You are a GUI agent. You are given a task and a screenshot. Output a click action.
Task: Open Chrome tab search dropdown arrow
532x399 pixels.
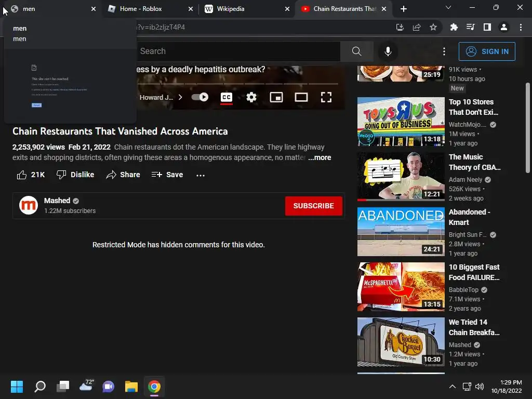pyautogui.click(x=448, y=7)
